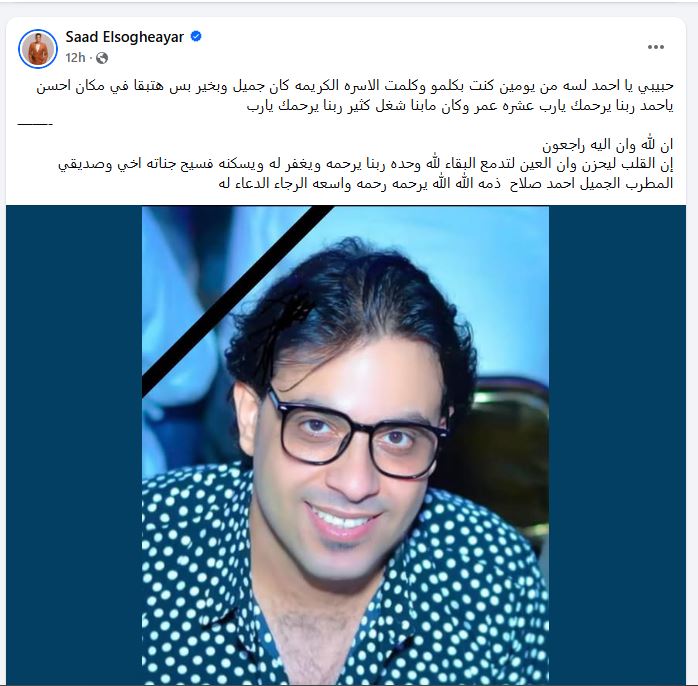698x686 pixels.
Task: Click the globe public privacy icon
Action: [x=102, y=58]
